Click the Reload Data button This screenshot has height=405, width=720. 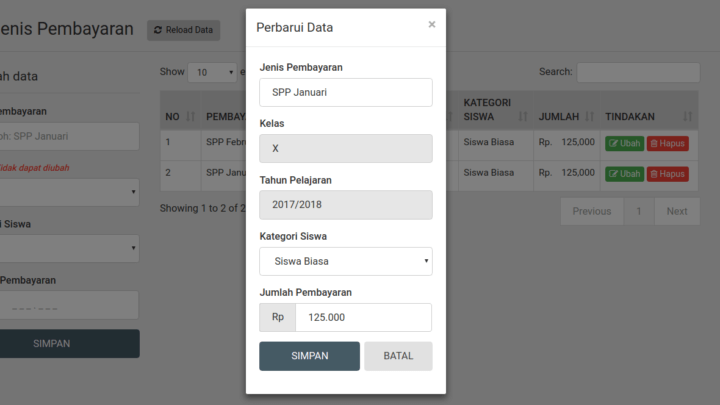pos(183,30)
